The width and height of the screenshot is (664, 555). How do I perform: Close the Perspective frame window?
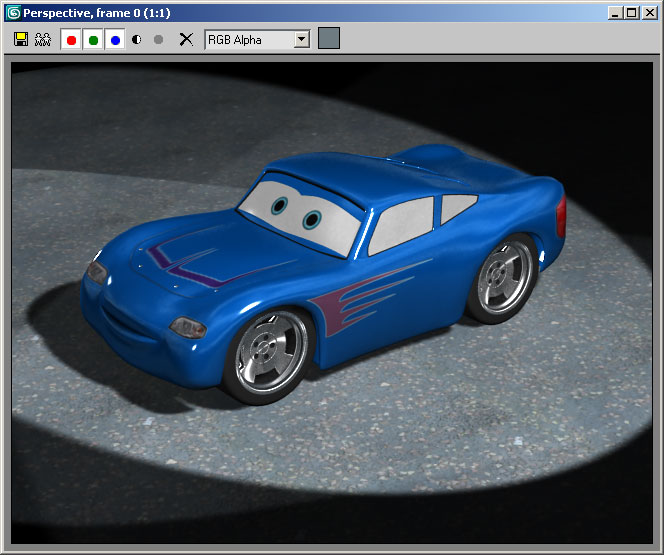648,13
